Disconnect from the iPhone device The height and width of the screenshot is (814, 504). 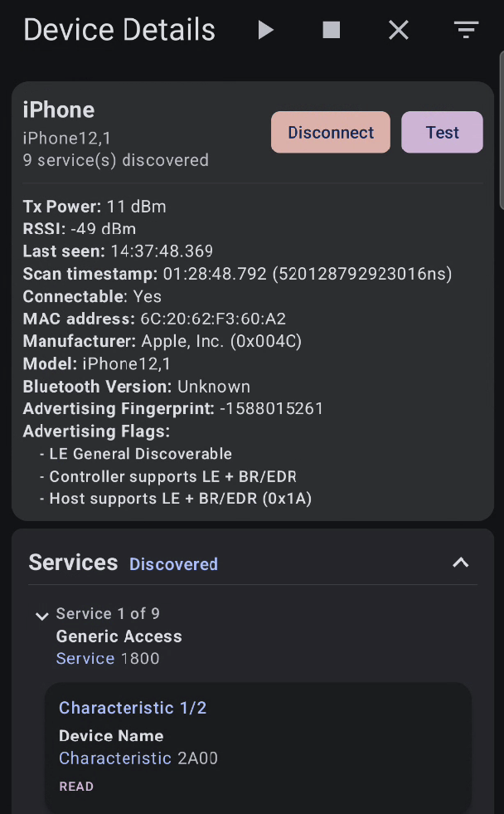[x=330, y=132]
